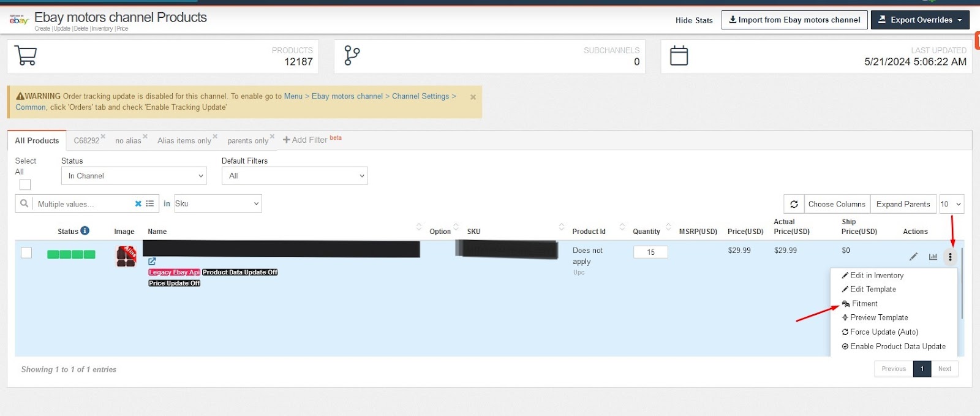Select the 'parents only' filter tab
Viewport: 980px width, 416px height.
[x=248, y=140]
